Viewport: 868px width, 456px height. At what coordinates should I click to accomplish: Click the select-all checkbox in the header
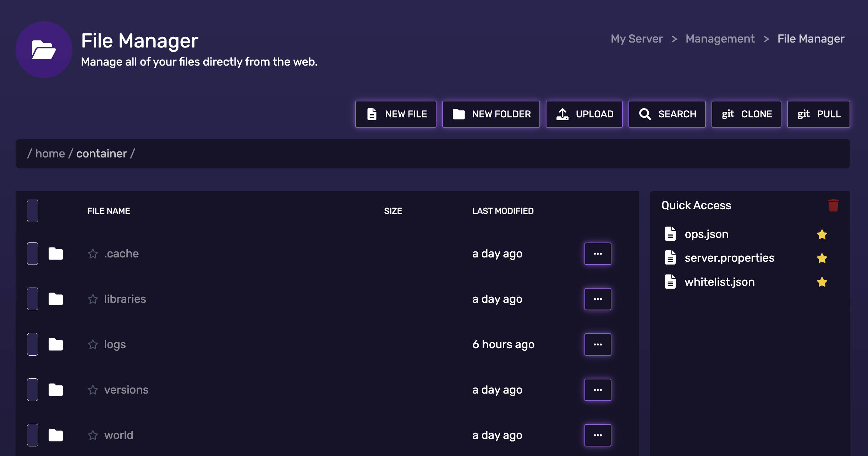pyautogui.click(x=32, y=211)
